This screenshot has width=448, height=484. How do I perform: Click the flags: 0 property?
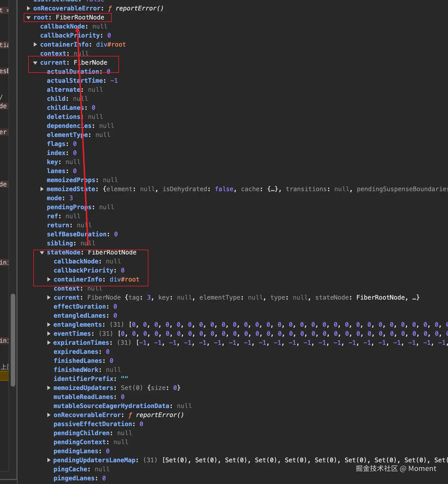pyautogui.click(x=62, y=144)
